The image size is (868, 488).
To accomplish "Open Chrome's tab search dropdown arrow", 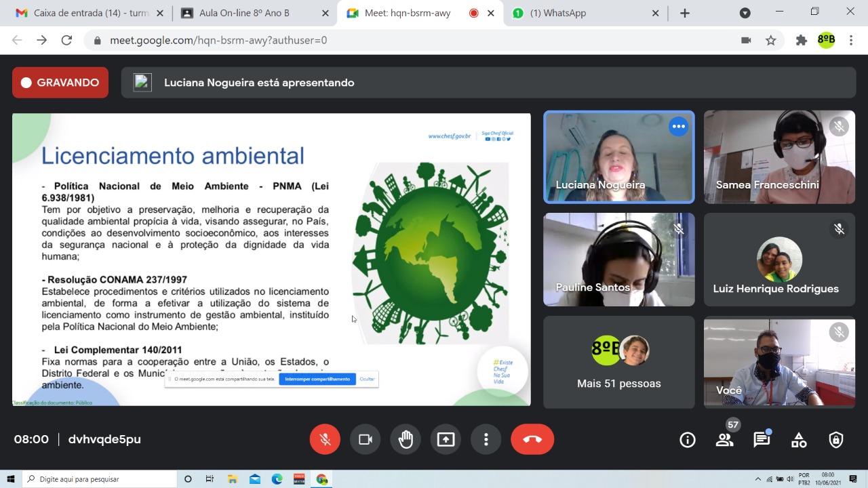I will 745,13.
